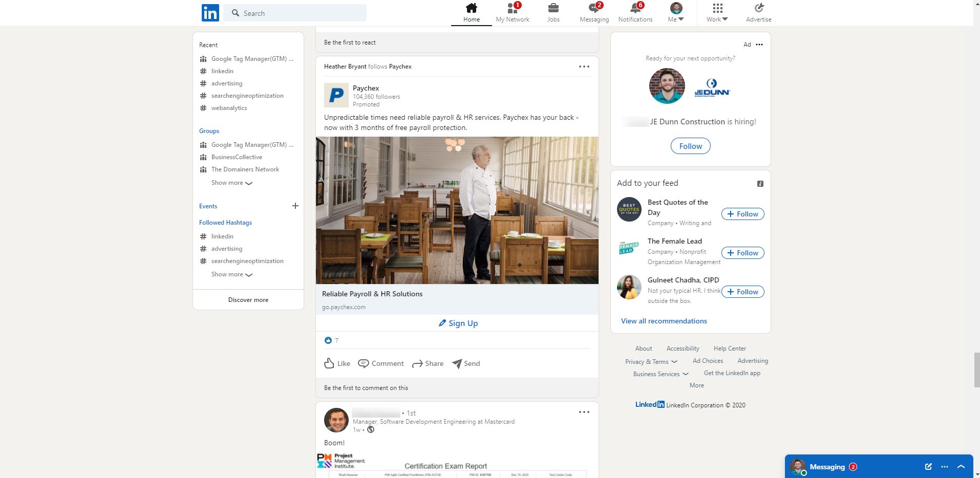Screen dimensions: 980x478
Task: Expand the Work apps dropdown
Action: [x=717, y=13]
